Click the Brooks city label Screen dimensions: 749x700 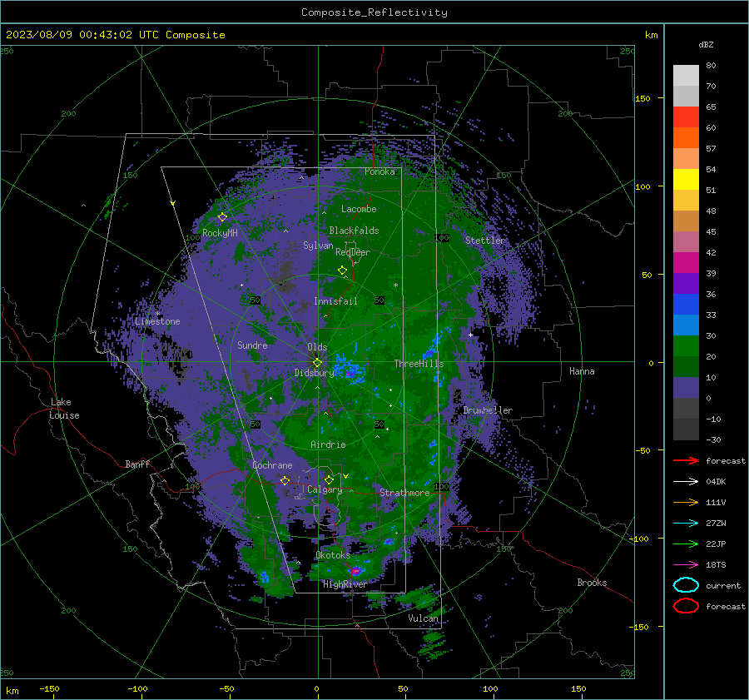tap(592, 583)
